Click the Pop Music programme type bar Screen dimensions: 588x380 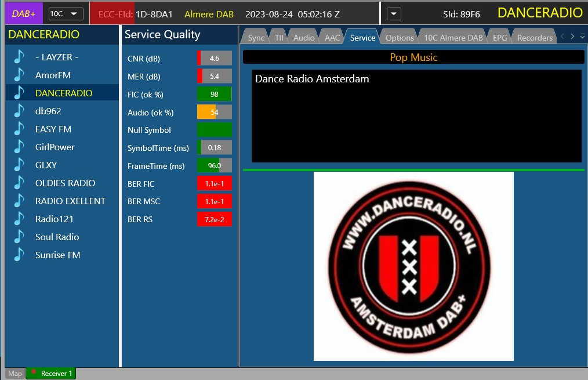tap(413, 57)
